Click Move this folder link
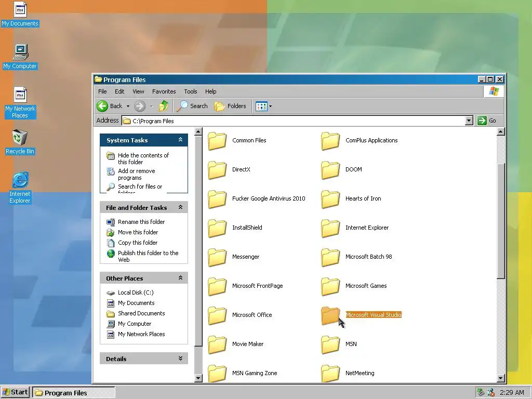The image size is (532, 399). [138, 232]
